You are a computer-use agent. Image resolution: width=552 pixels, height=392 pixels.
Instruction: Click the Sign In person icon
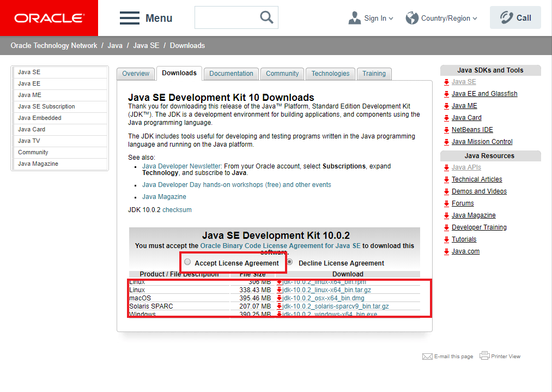tap(355, 18)
